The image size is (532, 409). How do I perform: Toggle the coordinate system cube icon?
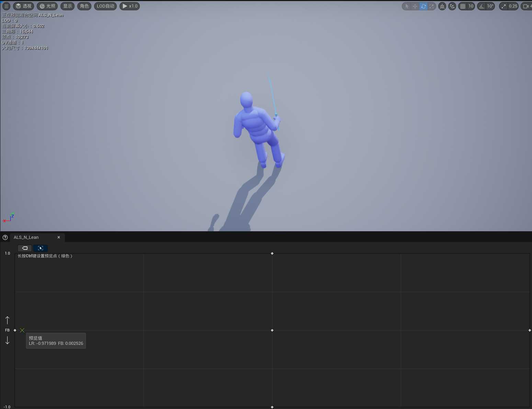point(442,6)
